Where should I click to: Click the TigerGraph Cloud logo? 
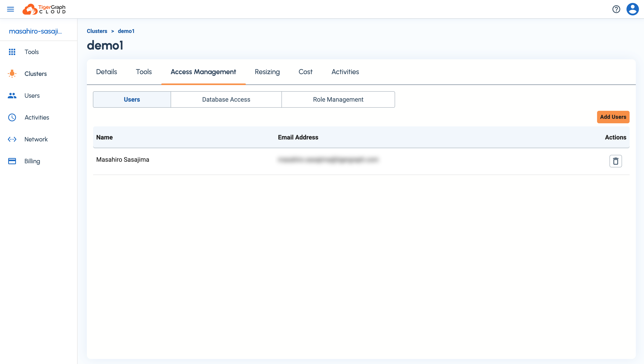click(x=44, y=9)
